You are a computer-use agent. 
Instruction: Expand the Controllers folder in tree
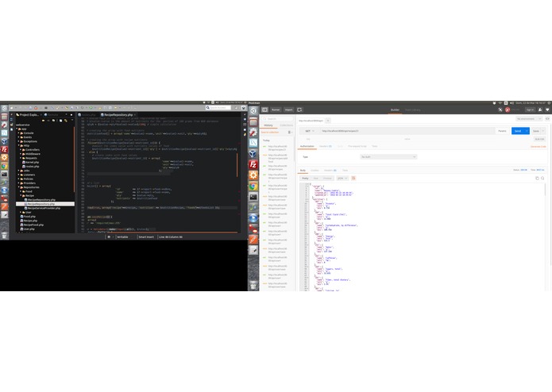[x=21, y=150]
